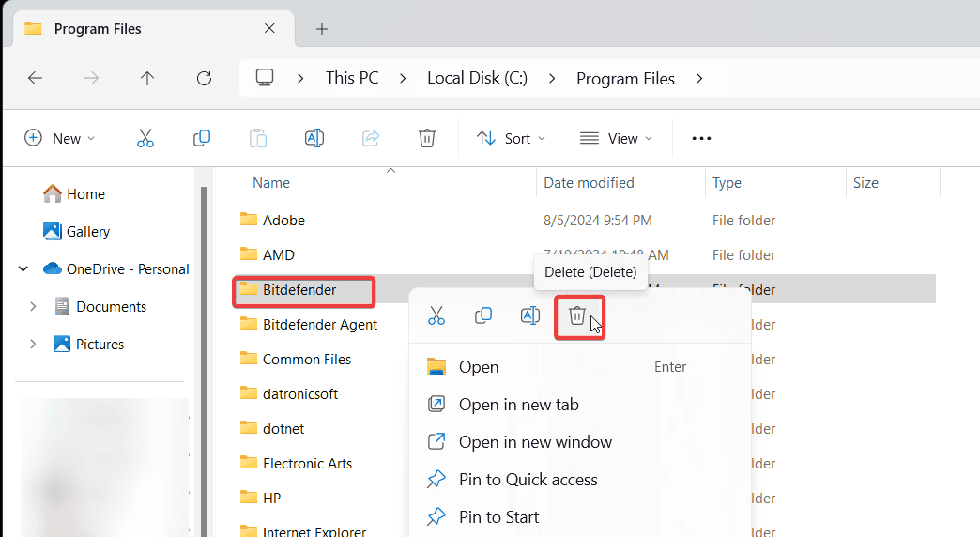980x537 pixels.
Task: Select Open in the context menu
Action: click(x=580, y=367)
